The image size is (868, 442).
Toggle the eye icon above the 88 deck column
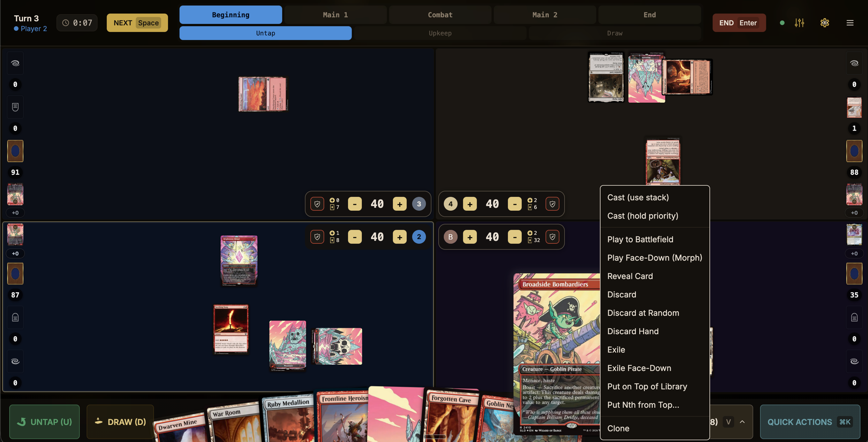854,63
